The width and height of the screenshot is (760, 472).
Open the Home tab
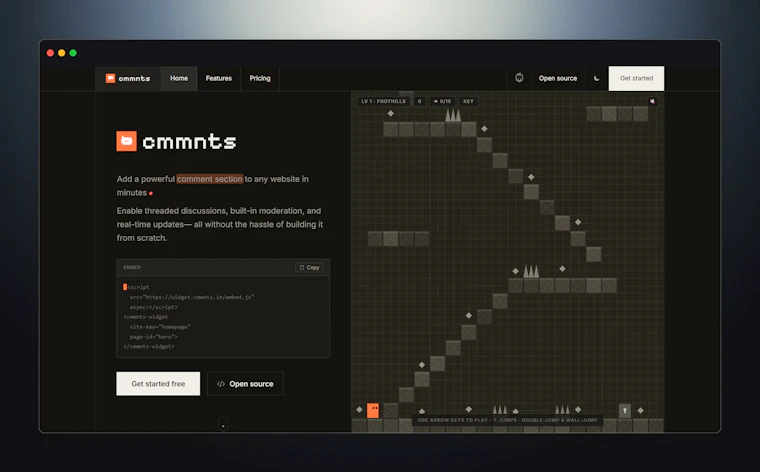179,79
